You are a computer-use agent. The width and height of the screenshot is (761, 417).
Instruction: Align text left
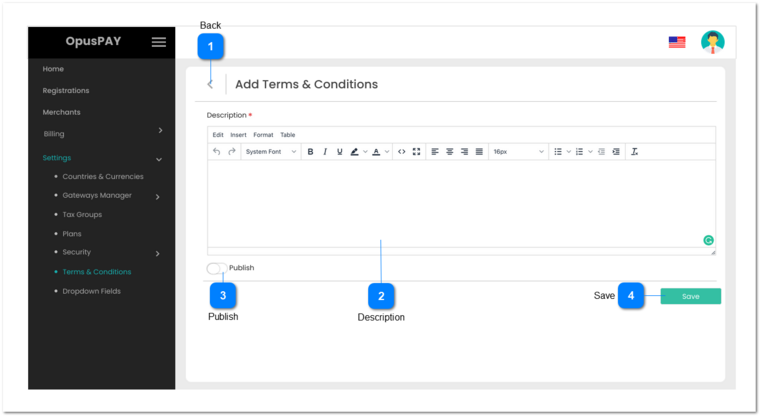435,151
